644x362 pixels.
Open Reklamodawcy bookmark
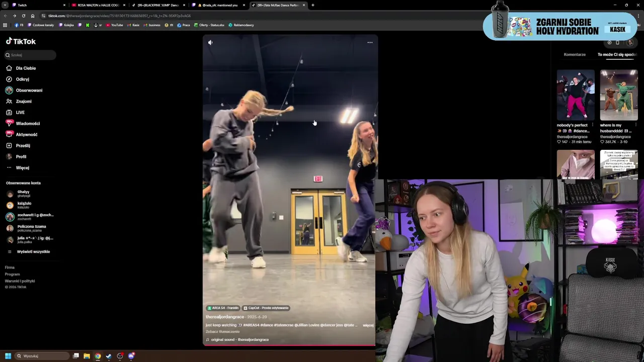[x=241, y=25]
